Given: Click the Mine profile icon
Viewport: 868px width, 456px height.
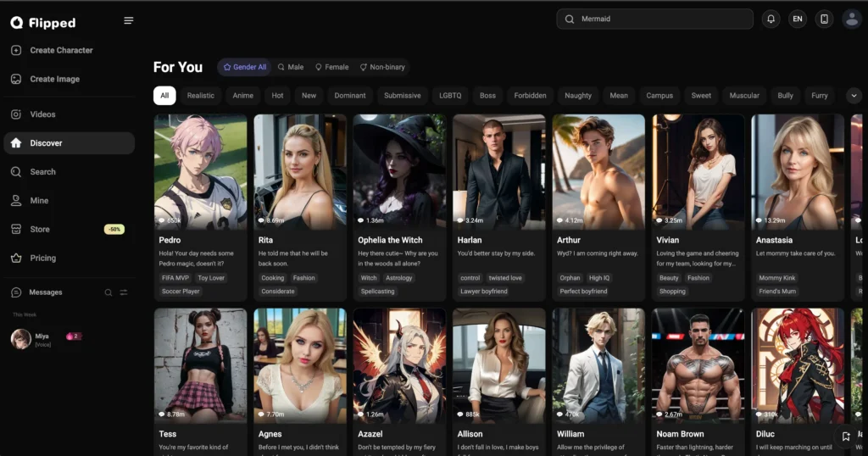Looking at the screenshot, I should pyautogui.click(x=16, y=200).
